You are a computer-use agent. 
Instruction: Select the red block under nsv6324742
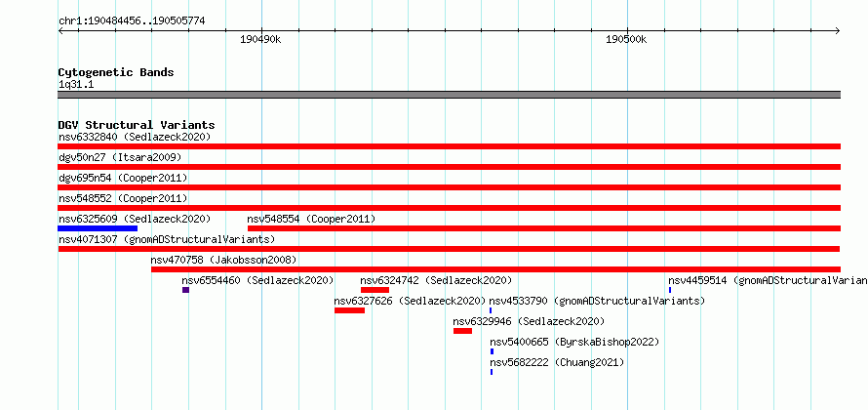click(x=375, y=290)
